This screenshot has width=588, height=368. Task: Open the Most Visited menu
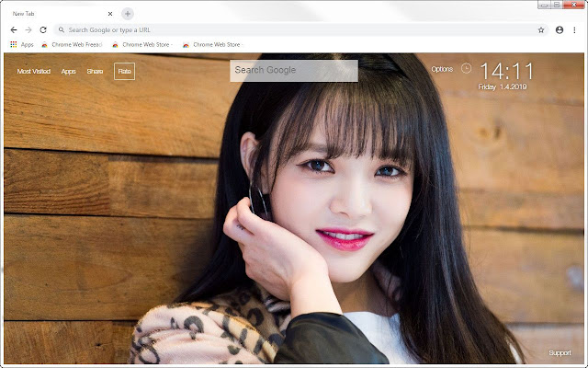coord(33,71)
